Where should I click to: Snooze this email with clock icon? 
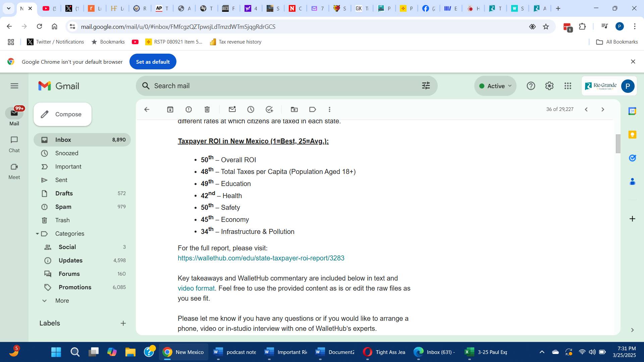click(251, 109)
